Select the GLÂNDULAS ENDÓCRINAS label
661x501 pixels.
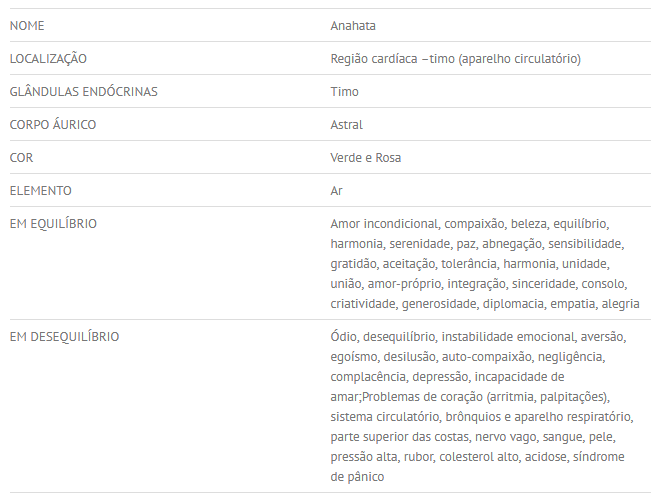83,91
